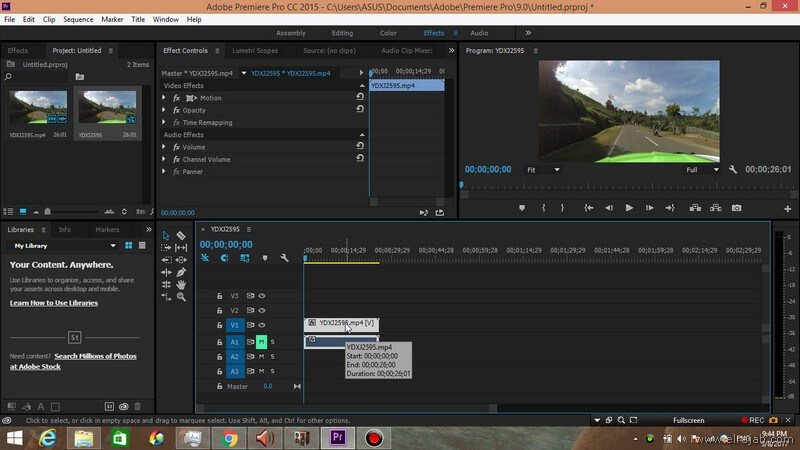Click Go to Out point button
800x450 pixels.
point(670,208)
